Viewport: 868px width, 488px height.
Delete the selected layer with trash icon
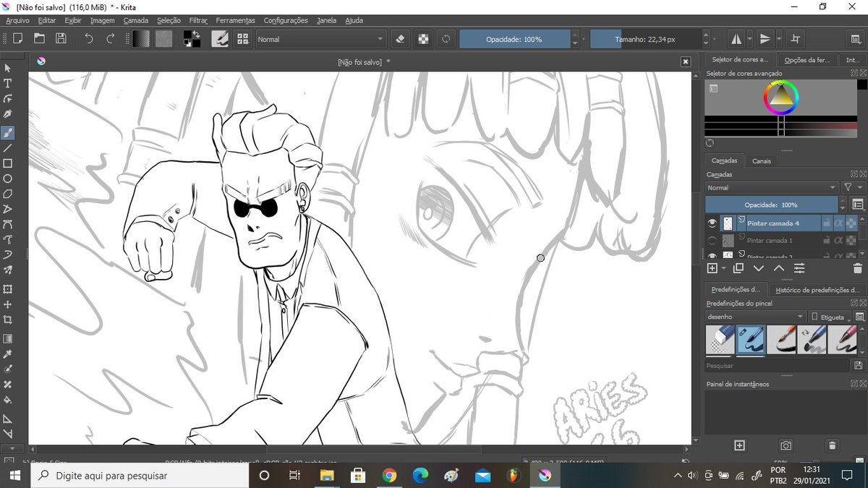(x=857, y=268)
